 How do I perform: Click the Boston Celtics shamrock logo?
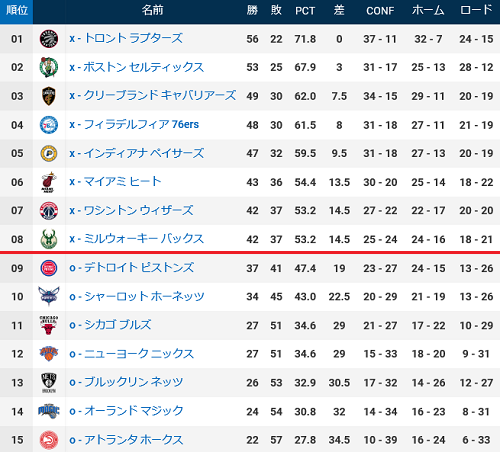click(49, 67)
